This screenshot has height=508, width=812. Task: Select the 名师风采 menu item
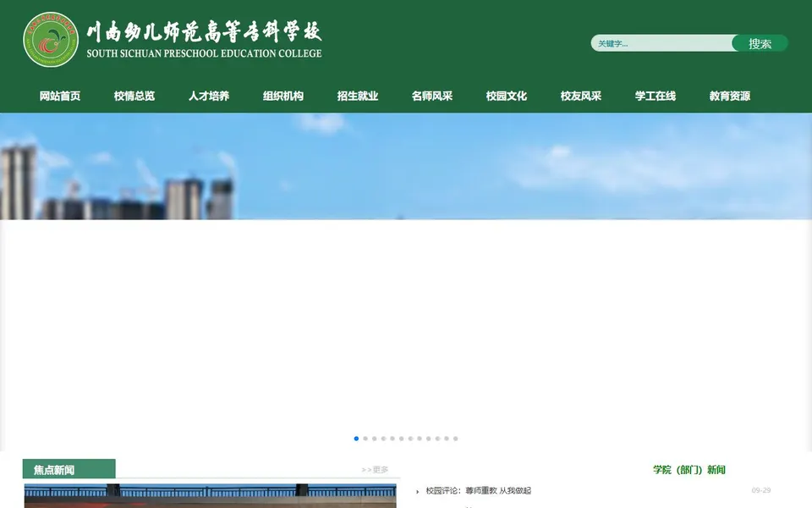[x=432, y=96]
